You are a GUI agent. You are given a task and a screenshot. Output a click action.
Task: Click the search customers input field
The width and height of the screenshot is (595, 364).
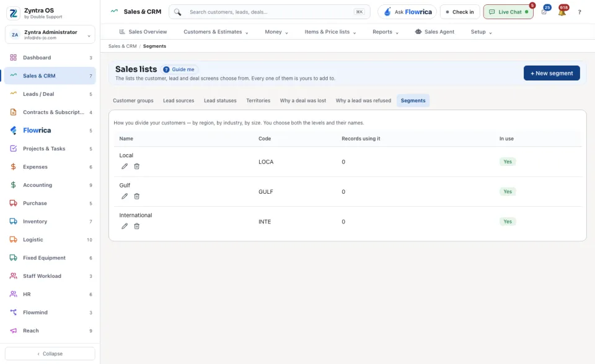(270, 12)
